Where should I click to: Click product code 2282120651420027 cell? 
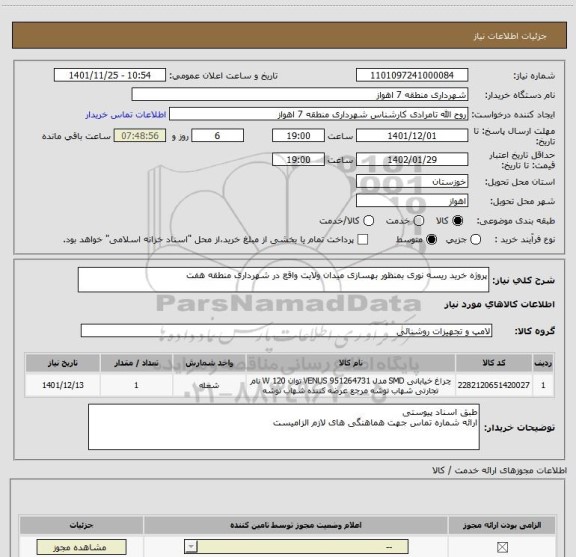[x=494, y=385]
